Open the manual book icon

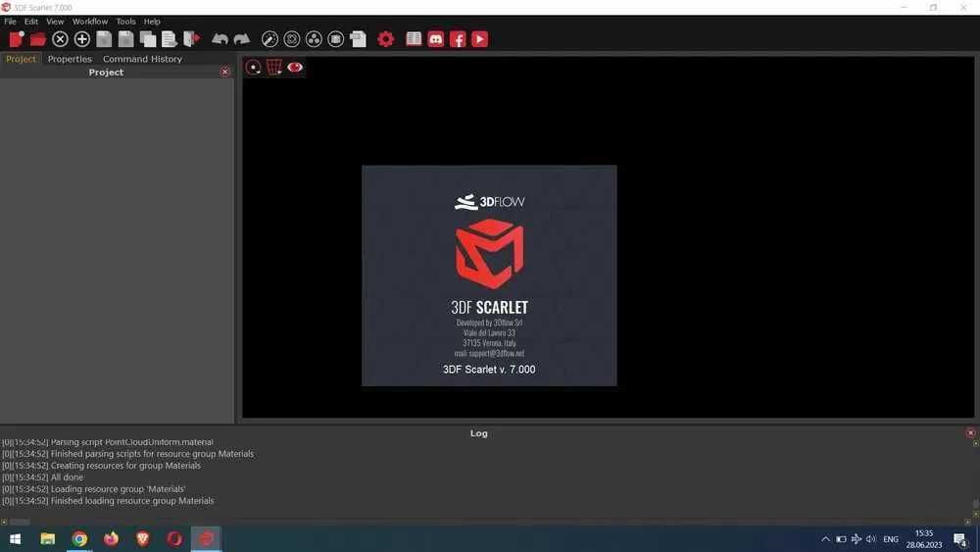coord(414,39)
